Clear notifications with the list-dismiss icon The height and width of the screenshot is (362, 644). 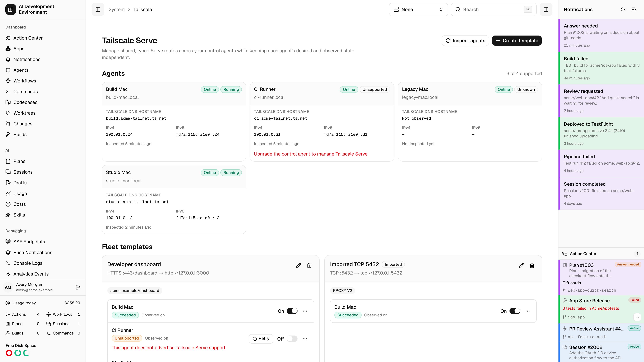(634, 10)
